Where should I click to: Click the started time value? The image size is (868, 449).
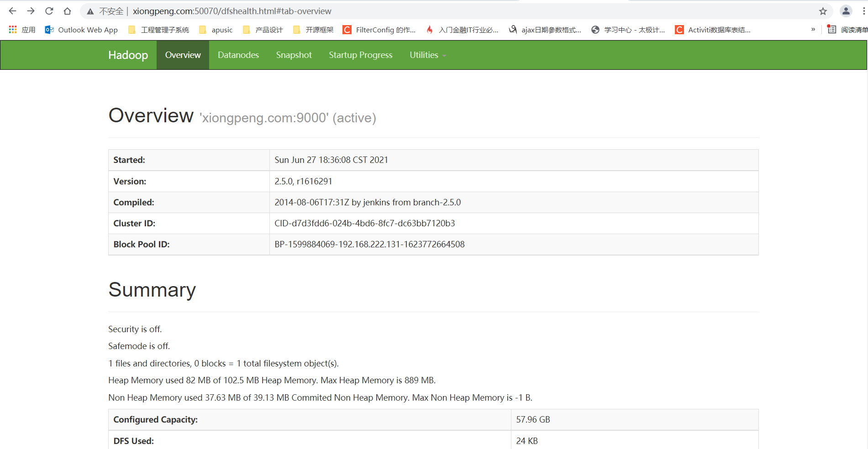331,160
